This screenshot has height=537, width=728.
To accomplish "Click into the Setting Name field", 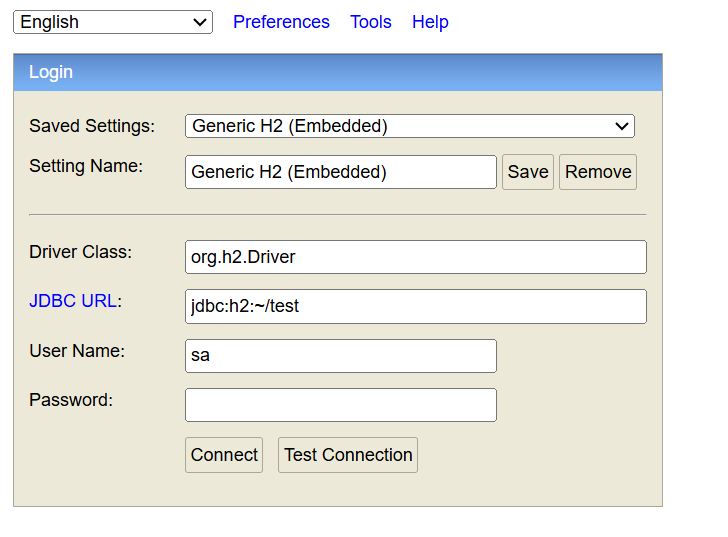I will [341, 172].
